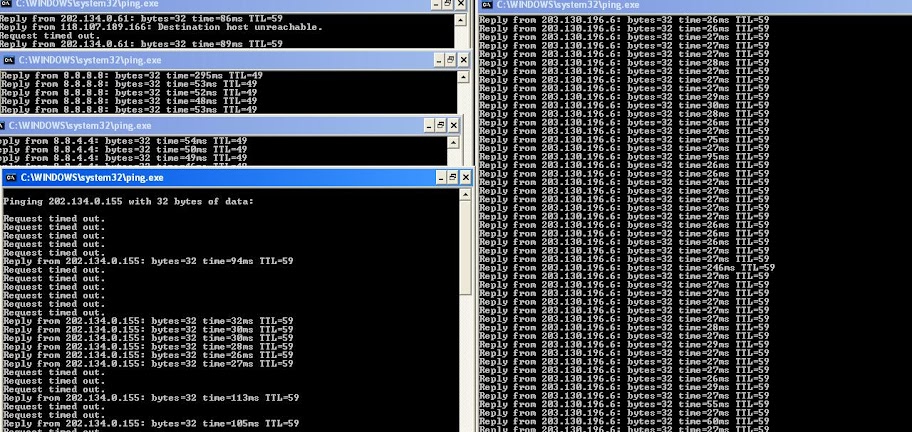
Task: Click scroll-up arrow in the 8.8.8.8 window
Action: click(x=463, y=77)
